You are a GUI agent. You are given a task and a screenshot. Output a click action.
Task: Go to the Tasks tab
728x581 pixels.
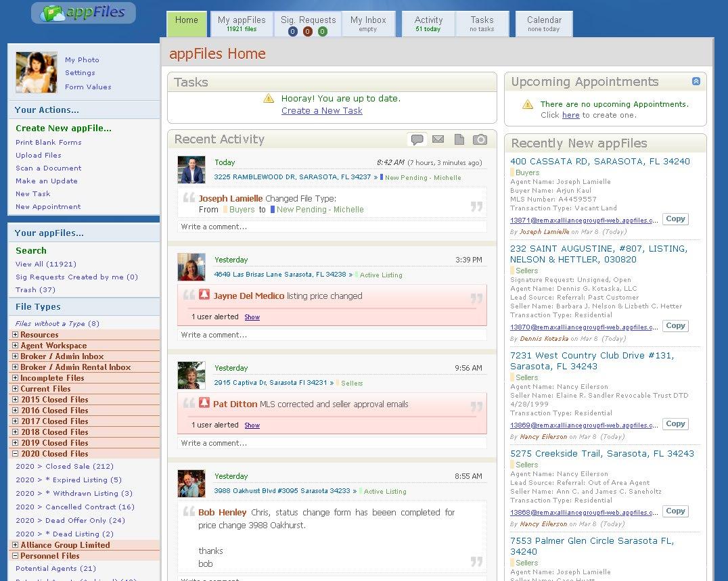(x=482, y=24)
